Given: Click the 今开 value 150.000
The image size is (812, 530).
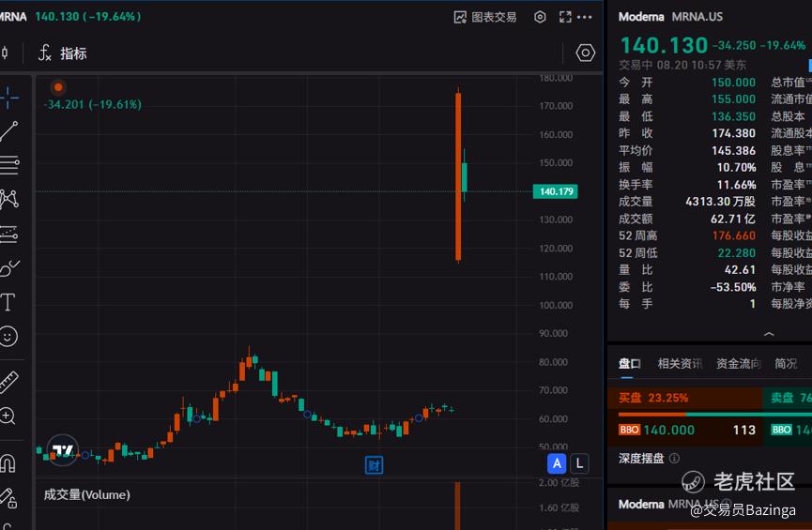Looking at the screenshot, I should (733, 83).
